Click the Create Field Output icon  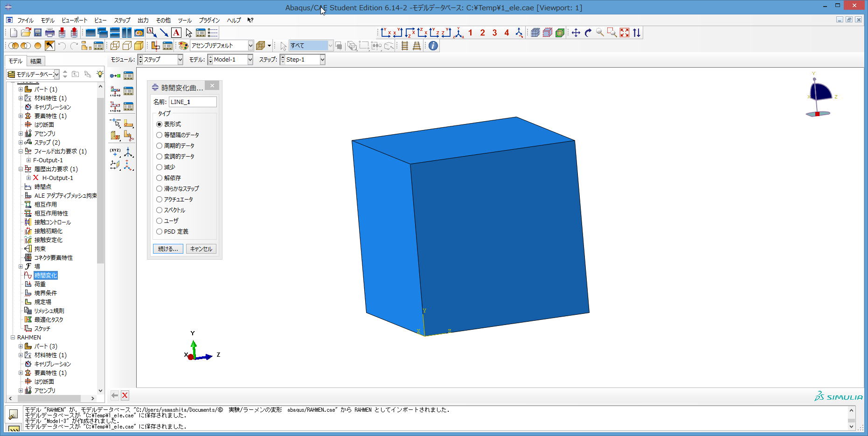click(115, 91)
